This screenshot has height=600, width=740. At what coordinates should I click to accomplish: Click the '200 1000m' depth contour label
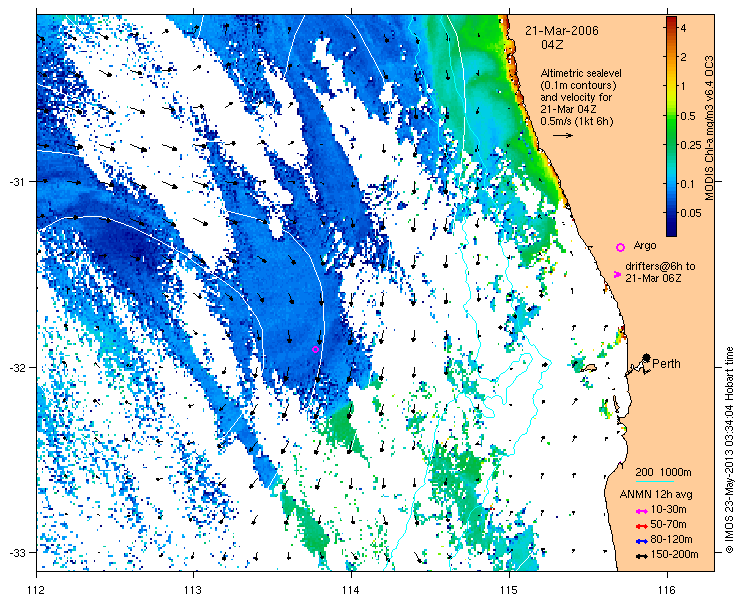coord(663,473)
